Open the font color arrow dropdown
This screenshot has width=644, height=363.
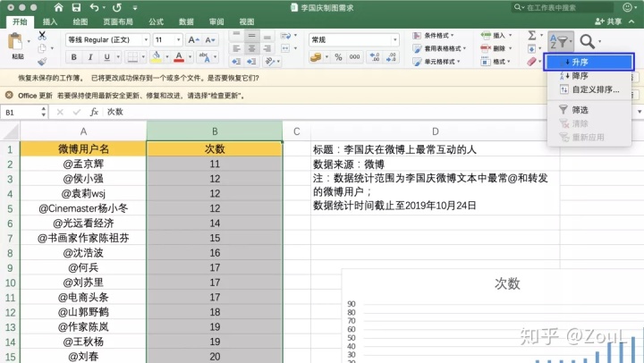(190, 56)
